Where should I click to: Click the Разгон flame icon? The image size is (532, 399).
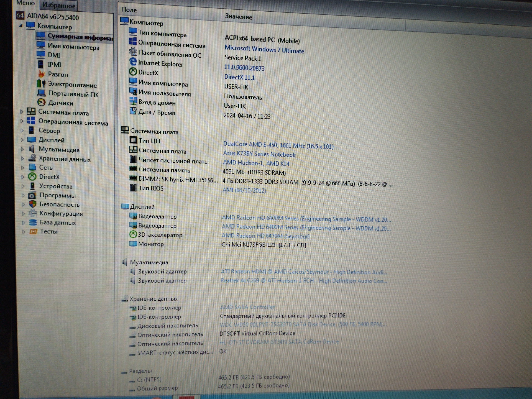(x=41, y=74)
